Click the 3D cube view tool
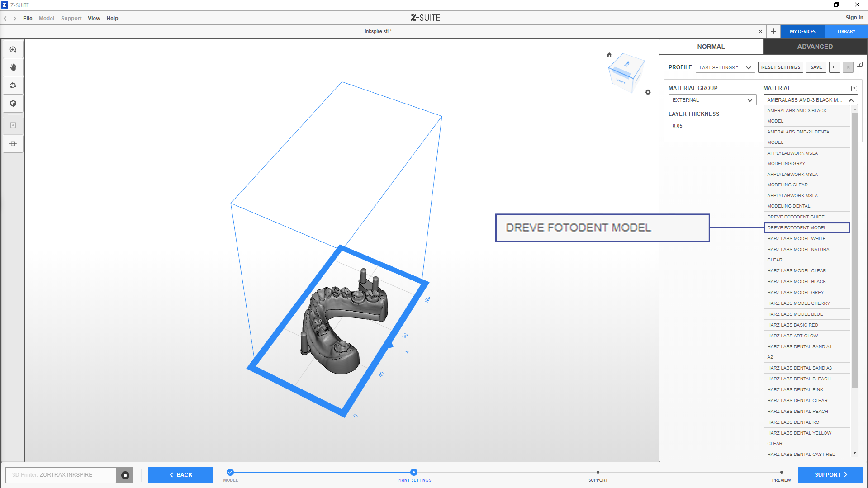The image size is (868, 488). click(x=13, y=104)
